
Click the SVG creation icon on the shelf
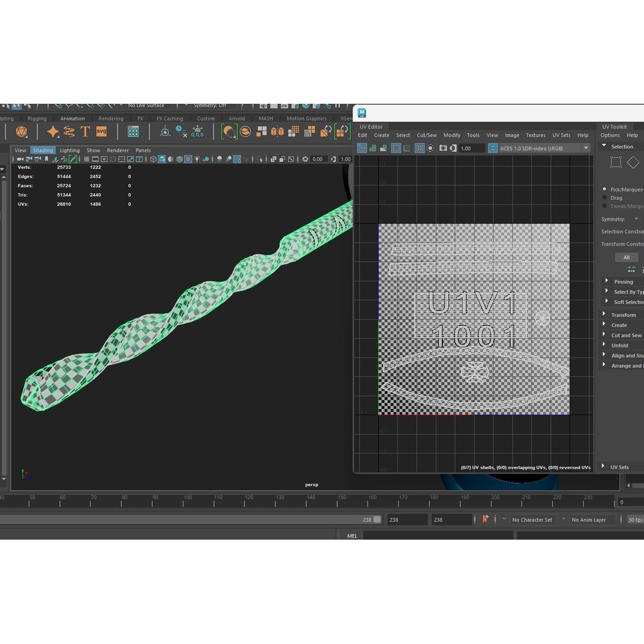point(101,132)
